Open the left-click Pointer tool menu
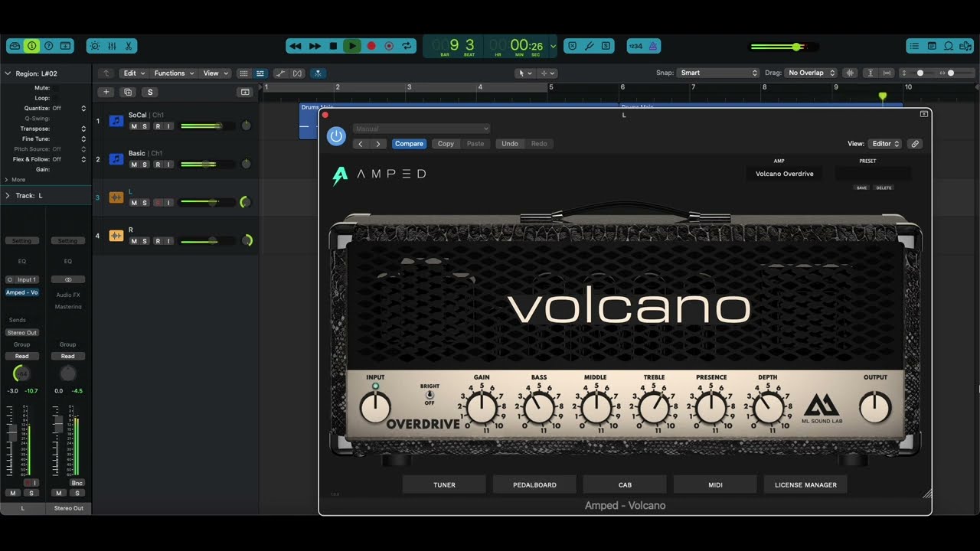This screenshot has width=980, height=551. click(x=524, y=73)
